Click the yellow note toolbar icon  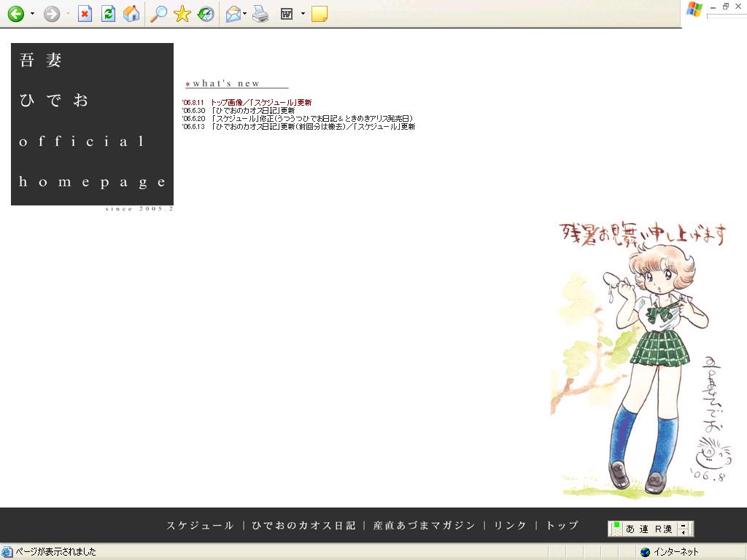tap(320, 15)
